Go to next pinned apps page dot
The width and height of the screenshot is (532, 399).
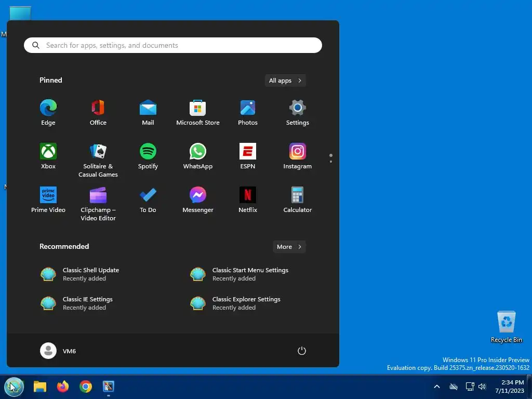331,162
